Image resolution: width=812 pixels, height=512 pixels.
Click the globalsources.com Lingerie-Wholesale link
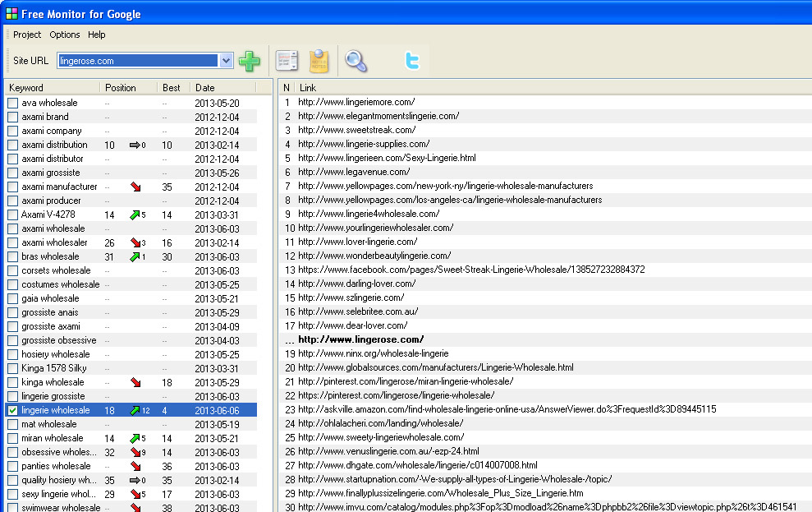point(436,367)
